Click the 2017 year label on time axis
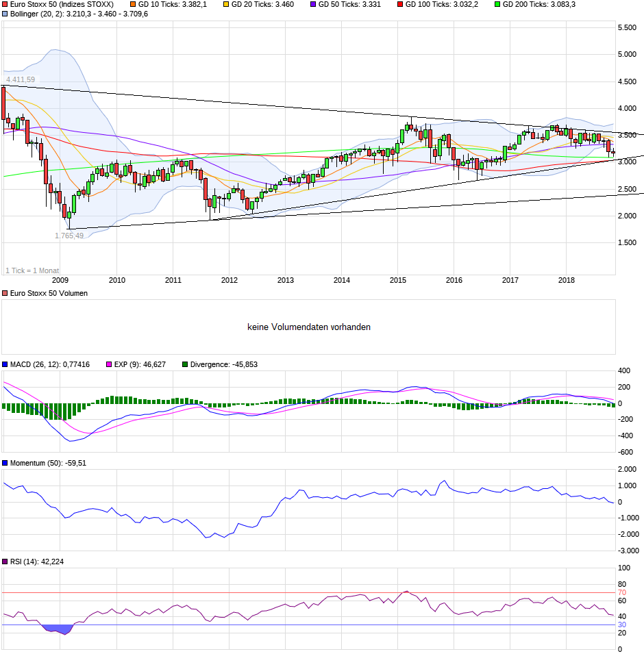The image size is (644, 656). [x=510, y=280]
